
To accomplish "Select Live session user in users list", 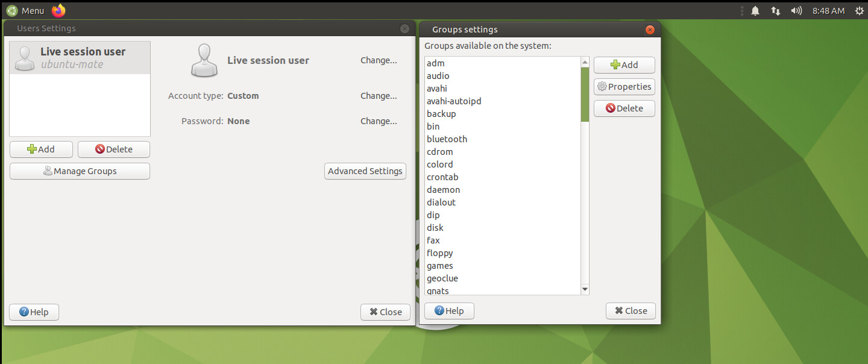I will point(80,58).
